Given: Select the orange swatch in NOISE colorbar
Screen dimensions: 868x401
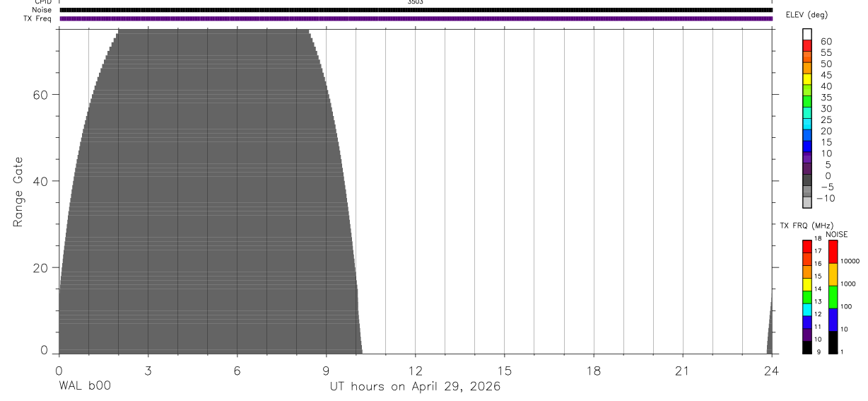Looking at the screenshot, I should [x=833, y=274].
